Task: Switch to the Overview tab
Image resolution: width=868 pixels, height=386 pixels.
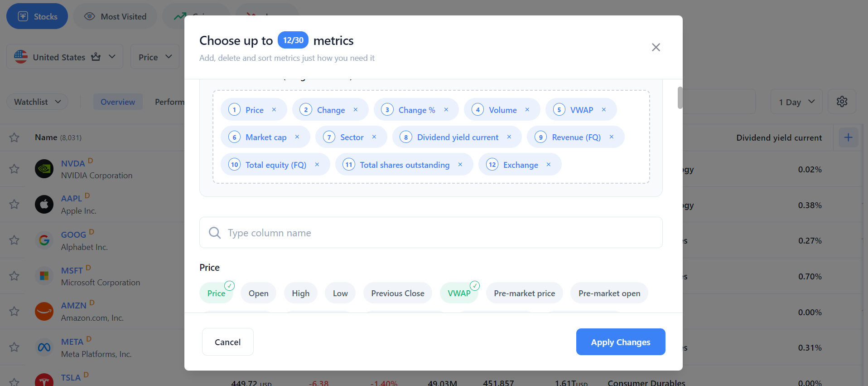Action: pos(118,102)
